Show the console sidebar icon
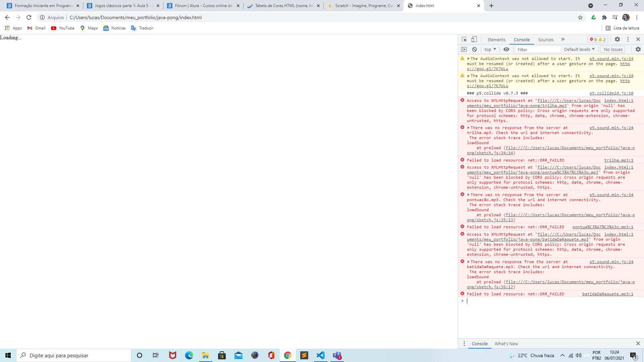Screen dimensions: 644x362 coord(464,50)
